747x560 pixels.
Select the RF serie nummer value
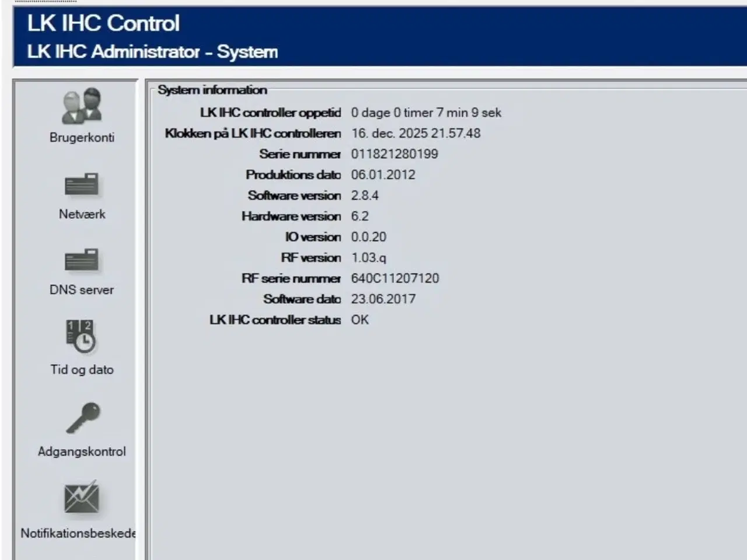(x=395, y=278)
